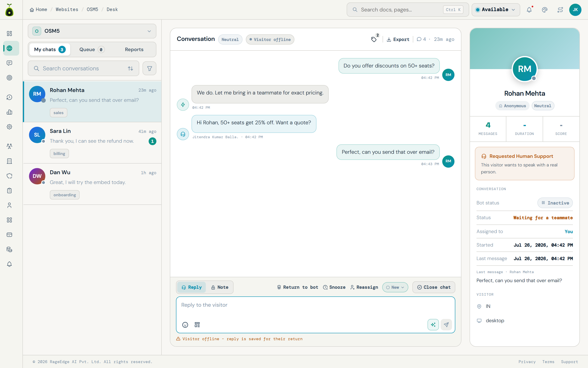The height and width of the screenshot is (368, 588).
Task: Open Dan Wu conversation
Action: (92, 184)
